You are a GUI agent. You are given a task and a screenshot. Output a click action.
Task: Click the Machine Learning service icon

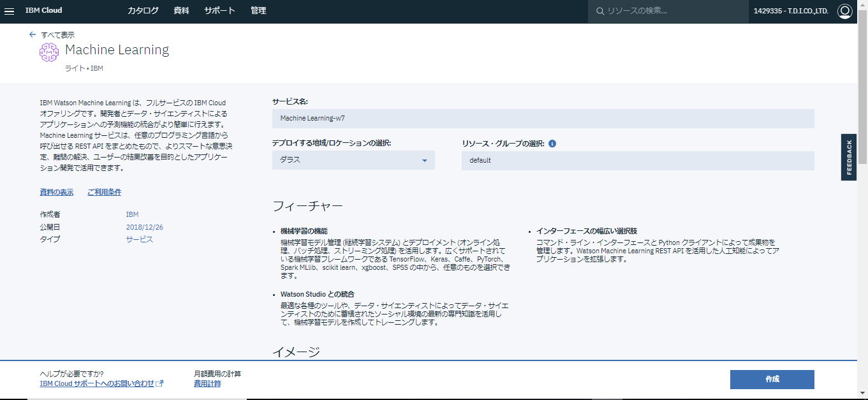pos(49,52)
